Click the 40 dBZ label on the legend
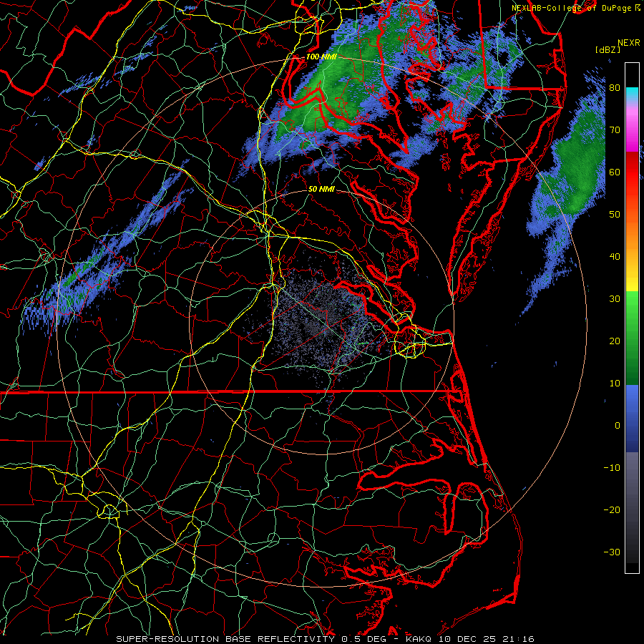This screenshot has height=644, width=644. (x=615, y=257)
